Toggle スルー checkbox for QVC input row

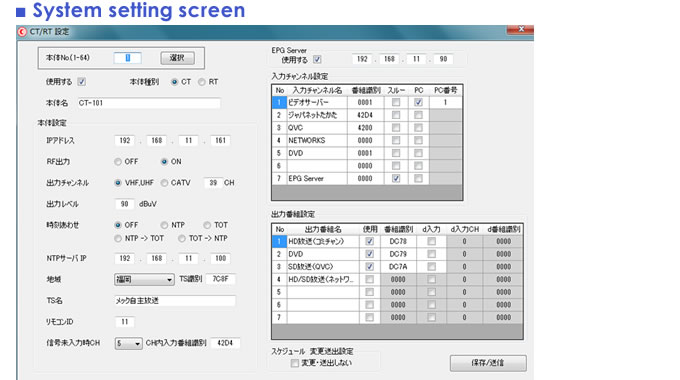(x=396, y=128)
